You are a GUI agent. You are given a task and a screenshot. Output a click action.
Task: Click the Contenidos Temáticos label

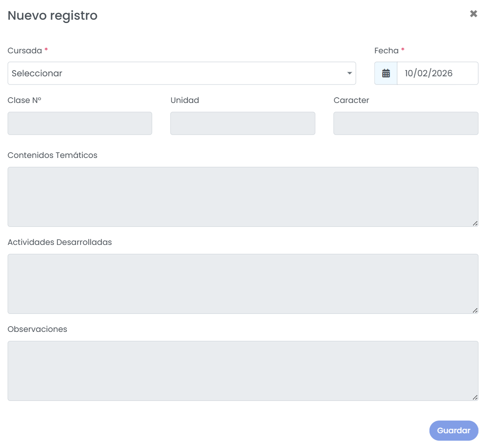tap(52, 155)
